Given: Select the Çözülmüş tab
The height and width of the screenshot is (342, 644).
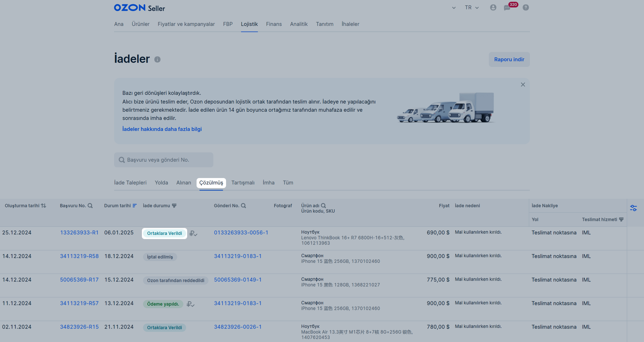Looking at the screenshot, I should [211, 183].
